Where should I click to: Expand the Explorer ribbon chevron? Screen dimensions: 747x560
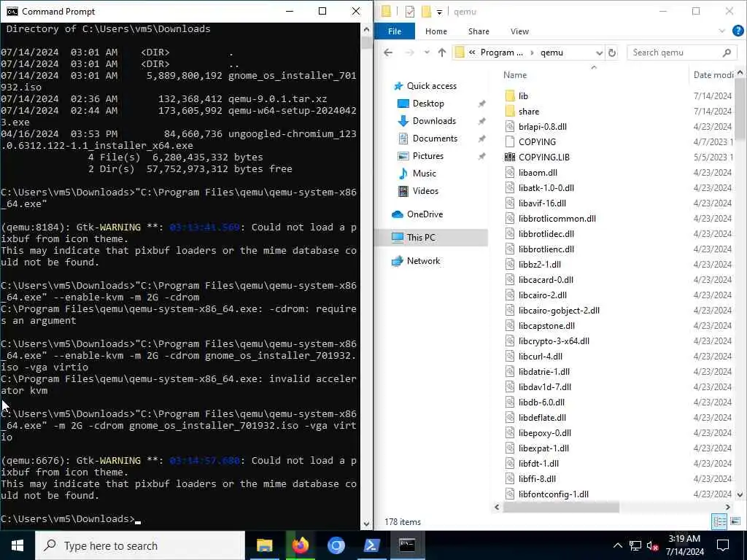[x=721, y=31]
